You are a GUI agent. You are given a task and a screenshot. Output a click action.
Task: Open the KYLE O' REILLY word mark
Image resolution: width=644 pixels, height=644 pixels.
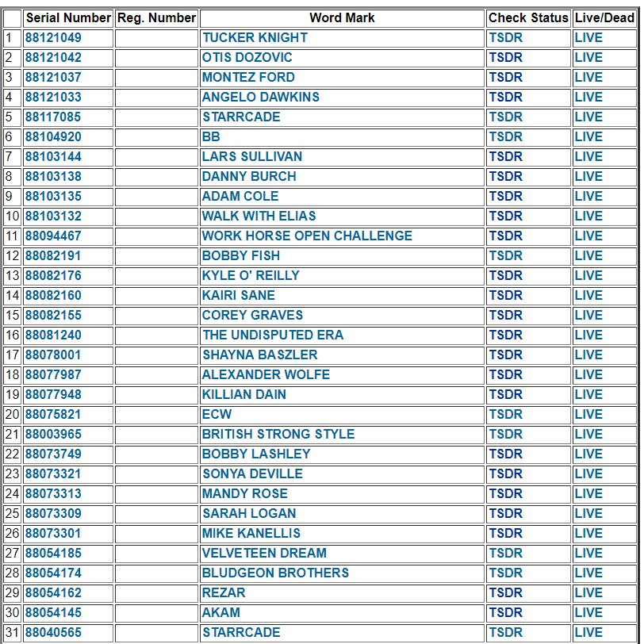click(251, 275)
